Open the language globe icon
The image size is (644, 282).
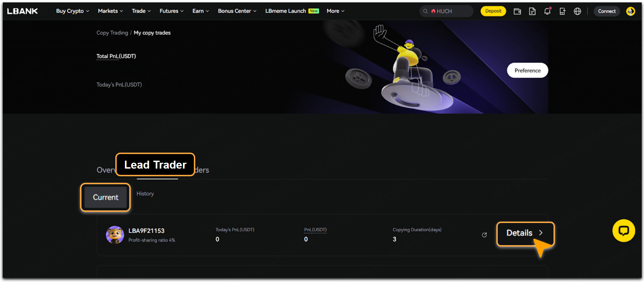pyautogui.click(x=578, y=11)
